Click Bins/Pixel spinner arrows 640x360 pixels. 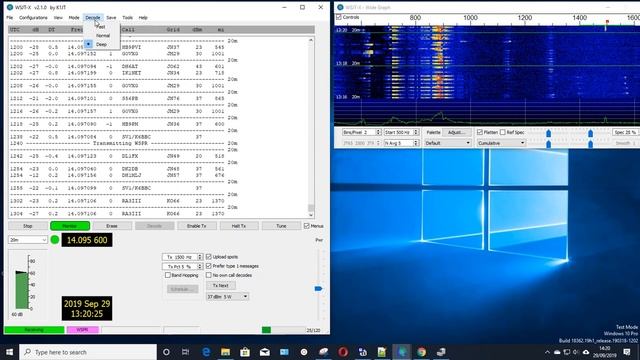tap(378, 132)
